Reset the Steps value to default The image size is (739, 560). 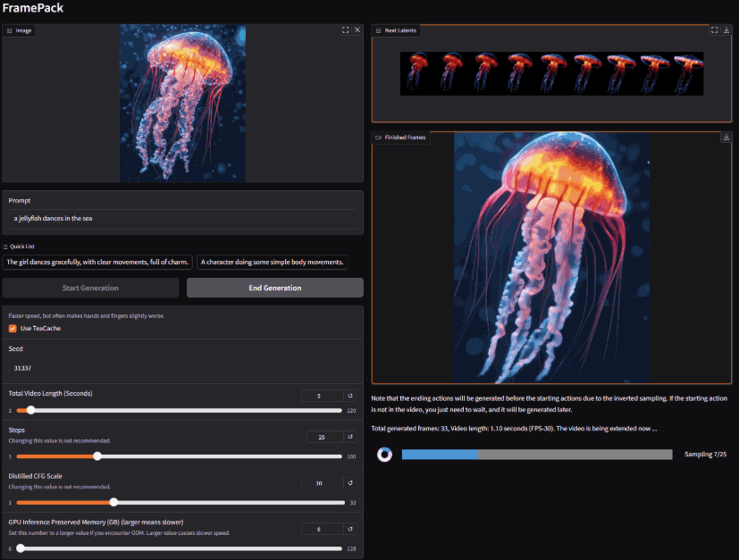coord(350,437)
